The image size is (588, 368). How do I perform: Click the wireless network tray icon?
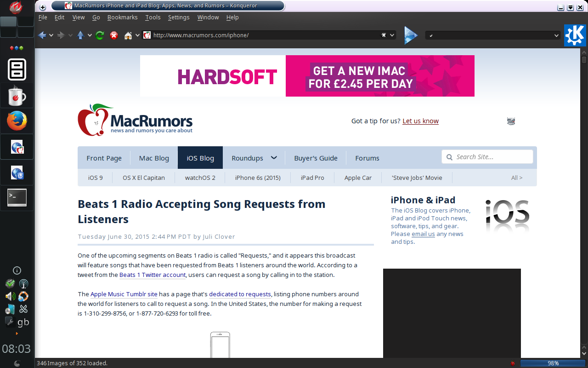click(23, 284)
